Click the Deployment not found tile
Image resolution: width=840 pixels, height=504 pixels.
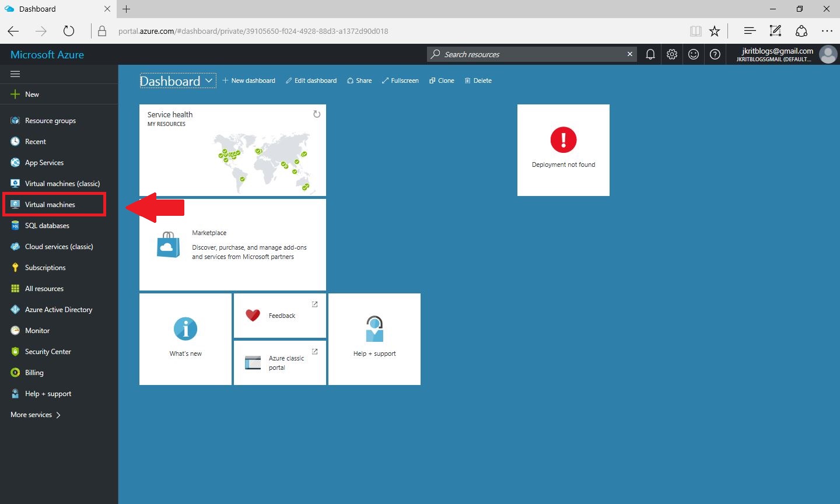click(x=563, y=150)
